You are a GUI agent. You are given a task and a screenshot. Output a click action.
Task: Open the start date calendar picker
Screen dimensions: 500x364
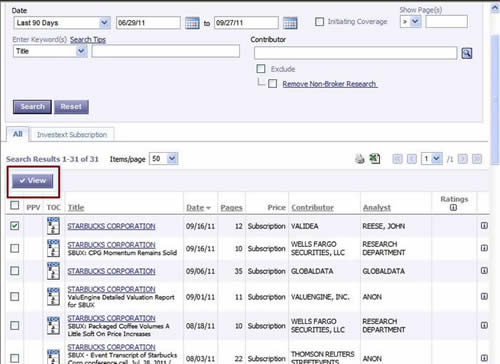coord(192,23)
